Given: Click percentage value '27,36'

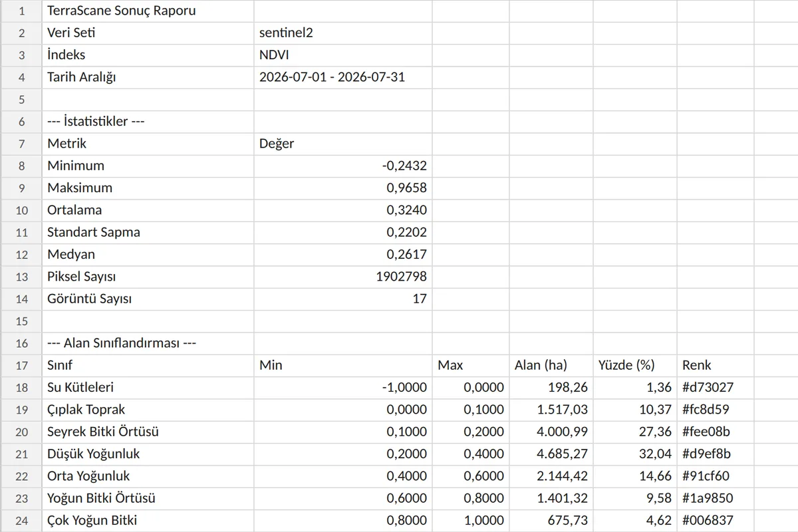Looking at the screenshot, I should [x=635, y=432].
